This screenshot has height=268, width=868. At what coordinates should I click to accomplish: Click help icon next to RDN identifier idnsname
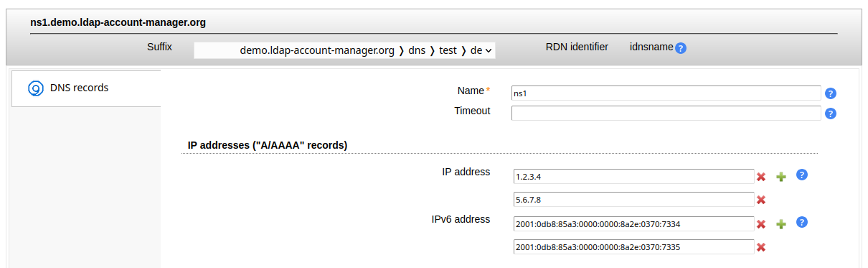[681, 48]
